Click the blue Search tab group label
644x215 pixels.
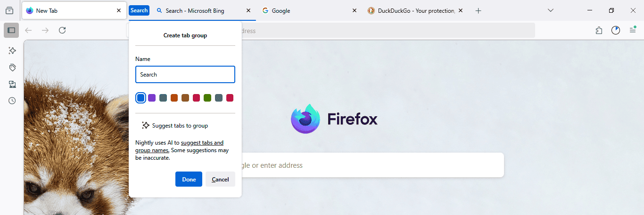click(139, 10)
